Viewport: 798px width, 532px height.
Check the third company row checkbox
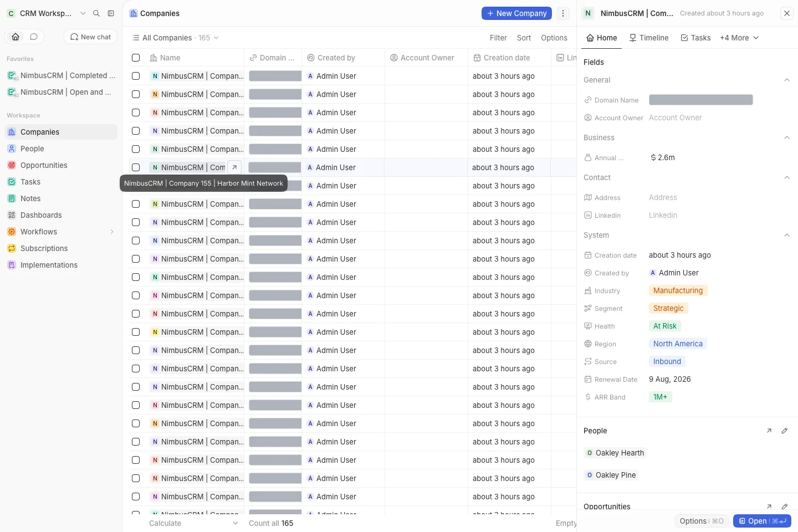pos(136,112)
